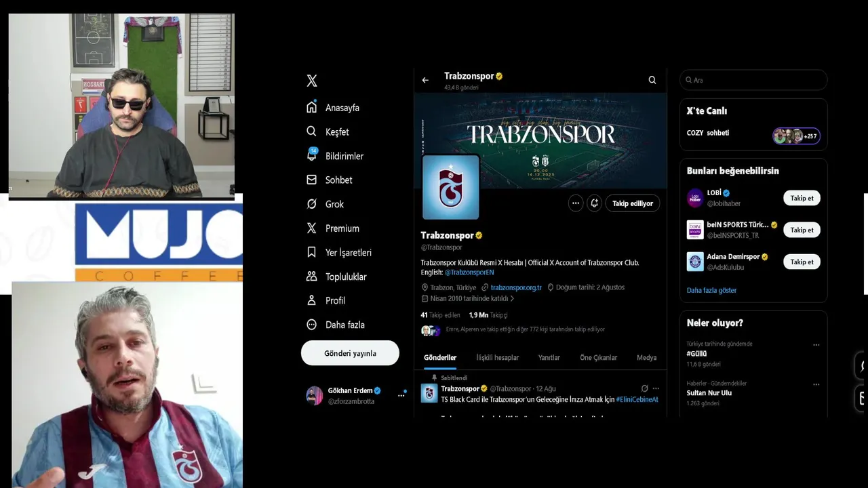Viewport: 868px width, 488px height.
Task: Open #EliniCebineAt hashtag link
Action: (x=637, y=399)
